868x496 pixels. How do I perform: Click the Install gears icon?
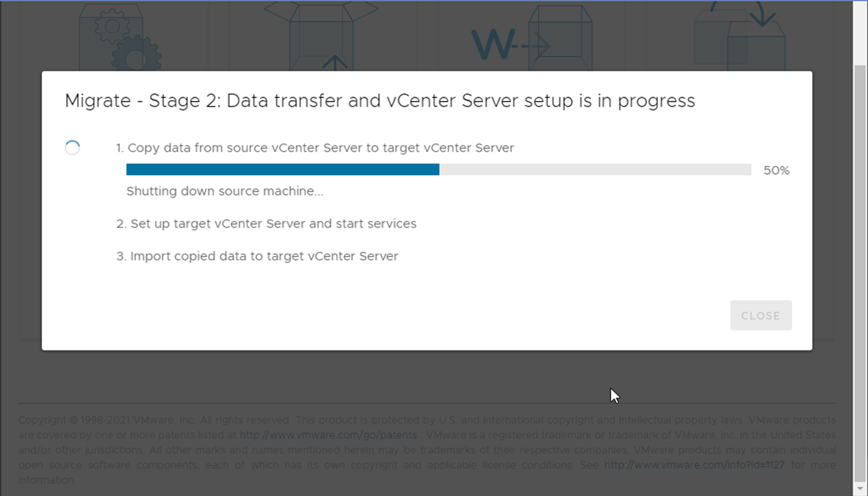click(120, 37)
